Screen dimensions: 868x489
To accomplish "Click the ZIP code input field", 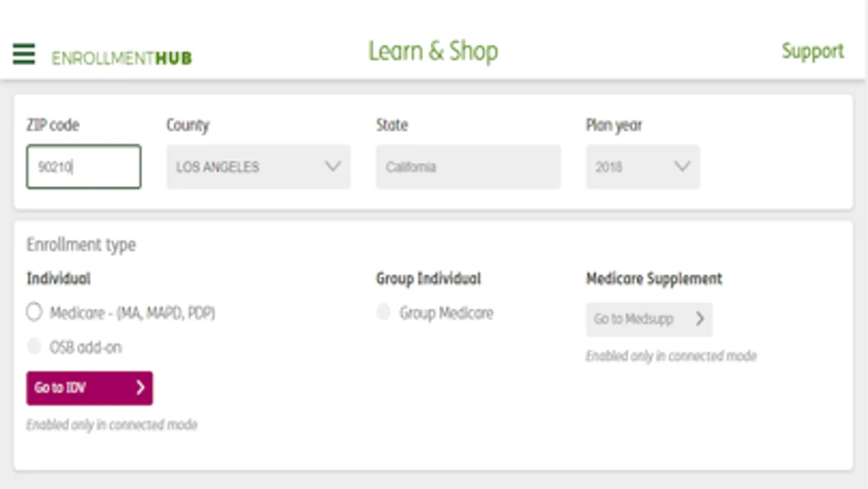I will [84, 167].
